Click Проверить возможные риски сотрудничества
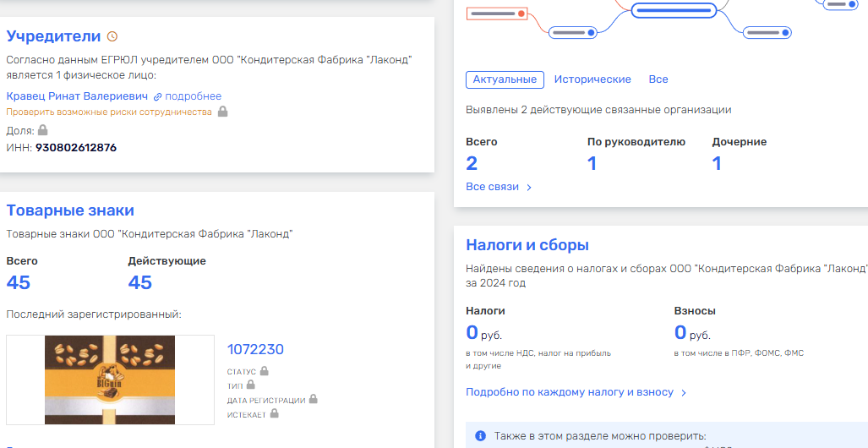 point(109,112)
